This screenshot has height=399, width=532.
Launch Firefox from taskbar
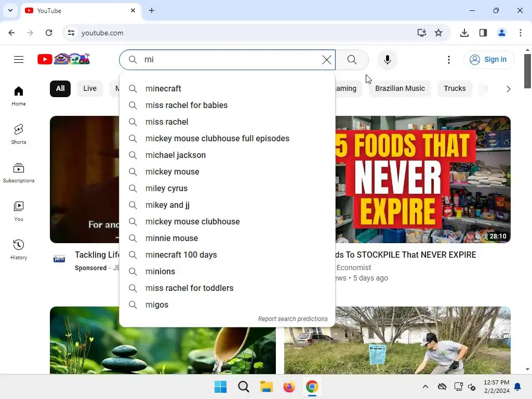289,387
